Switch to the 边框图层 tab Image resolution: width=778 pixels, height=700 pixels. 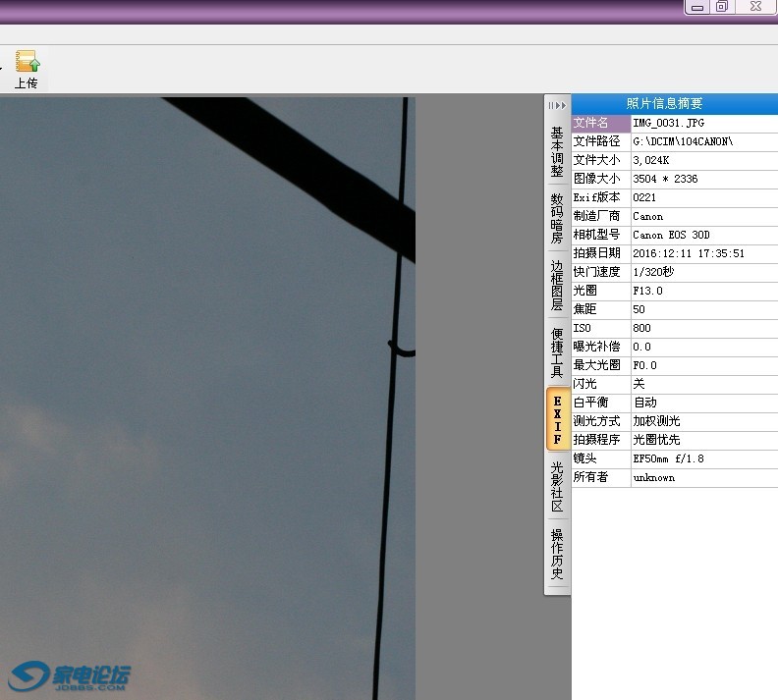pyautogui.click(x=557, y=286)
